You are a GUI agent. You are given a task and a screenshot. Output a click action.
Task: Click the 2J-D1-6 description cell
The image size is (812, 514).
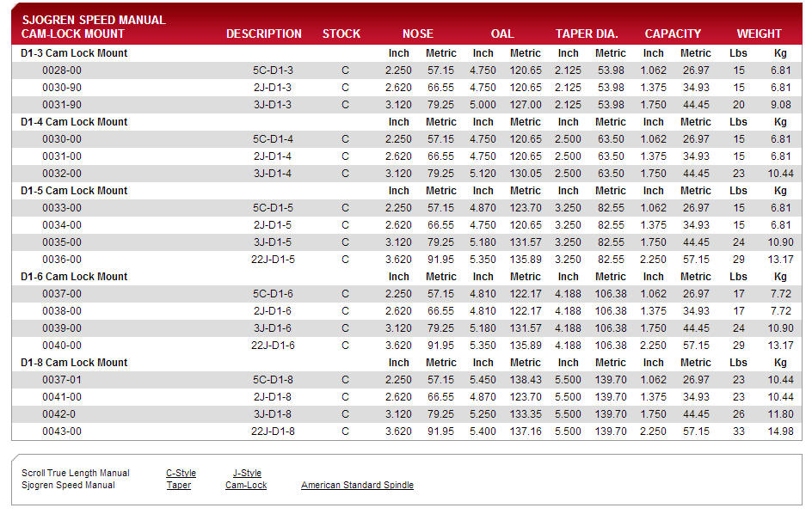click(x=273, y=311)
